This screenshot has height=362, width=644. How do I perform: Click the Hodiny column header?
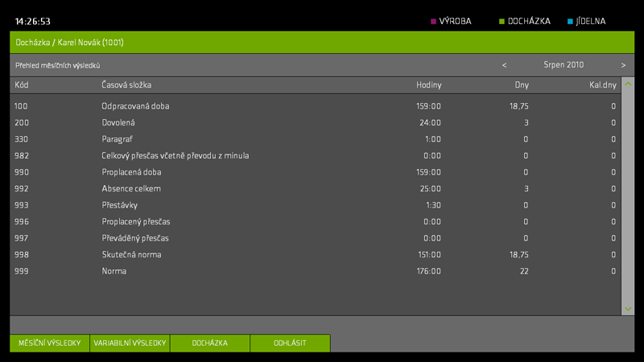429,85
